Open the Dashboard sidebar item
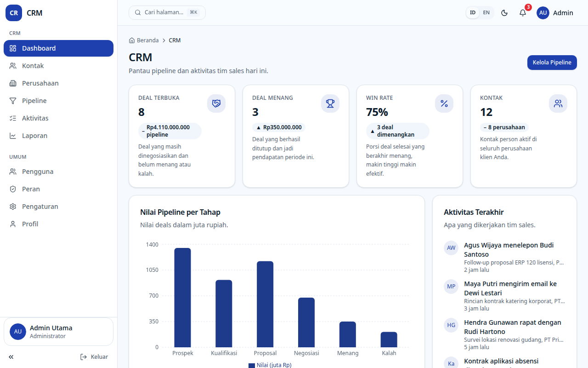The image size is (588, 368). pyautogui.click(x=58, y=48)
